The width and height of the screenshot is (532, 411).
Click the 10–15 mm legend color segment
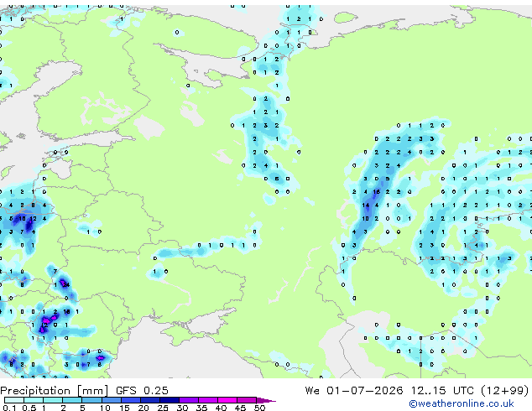[x=112, y=400]
